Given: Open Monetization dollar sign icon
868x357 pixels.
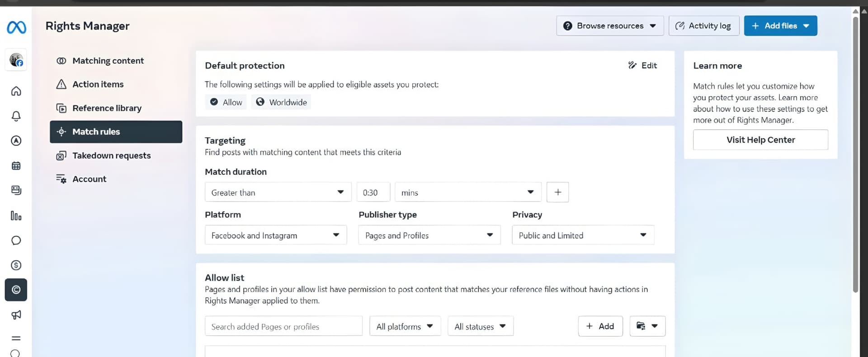Looking at the screenshot, I should pyautogui.click(x=16, y=265).
